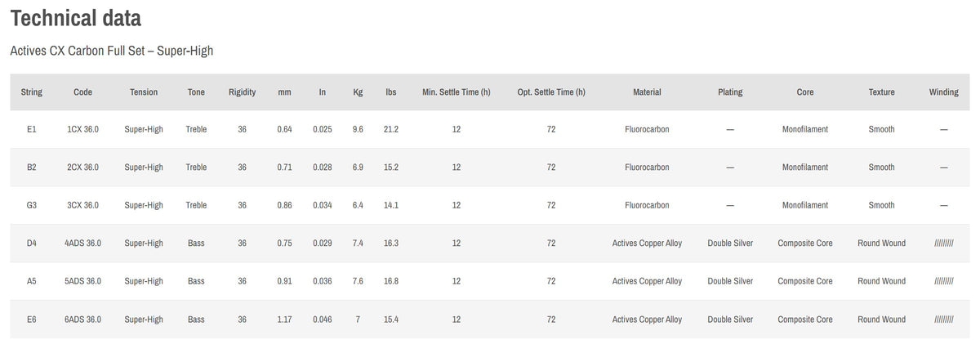Click the "lbs" column header

pyautogui.click(x=391, y=92)
